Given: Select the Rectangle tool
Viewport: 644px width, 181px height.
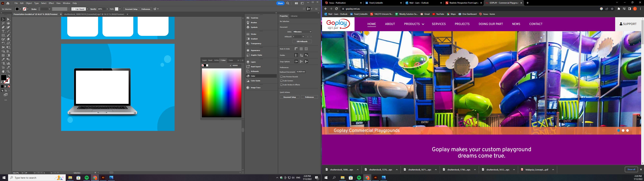Looking at the screenshot, I should [3, 35].
